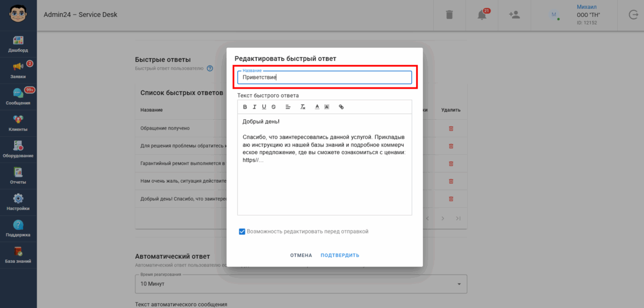
Task: Toggle strikethrough formatting in the editor
Action: tap(274, 107)
